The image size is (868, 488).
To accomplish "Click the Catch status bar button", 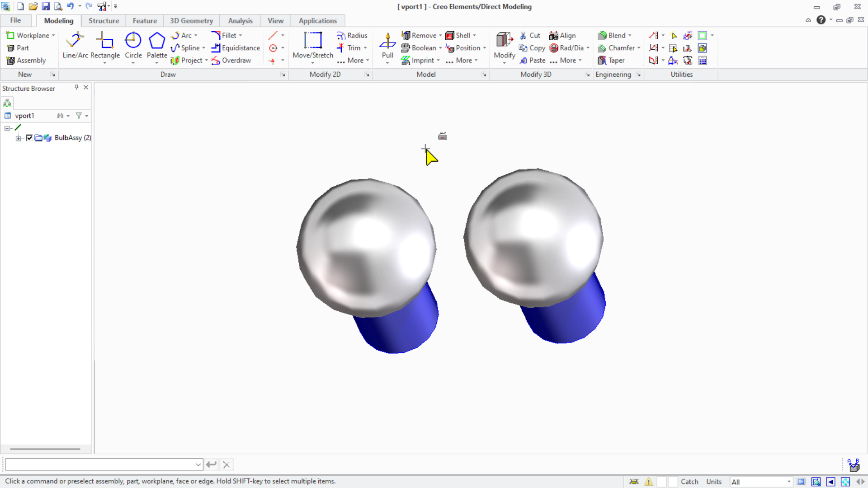I will [689, 482].
